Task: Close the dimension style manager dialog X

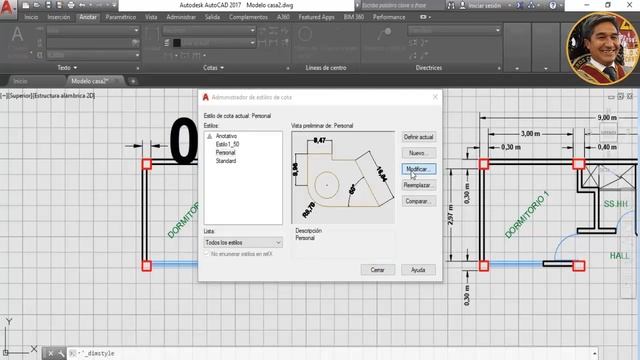Action: (x=435, y=97)
